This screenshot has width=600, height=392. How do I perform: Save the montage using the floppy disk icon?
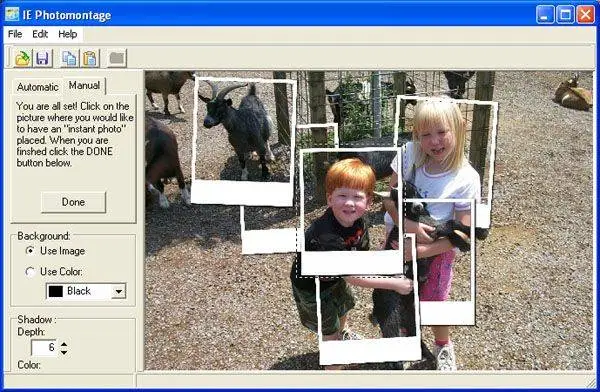tap(42, 59)
